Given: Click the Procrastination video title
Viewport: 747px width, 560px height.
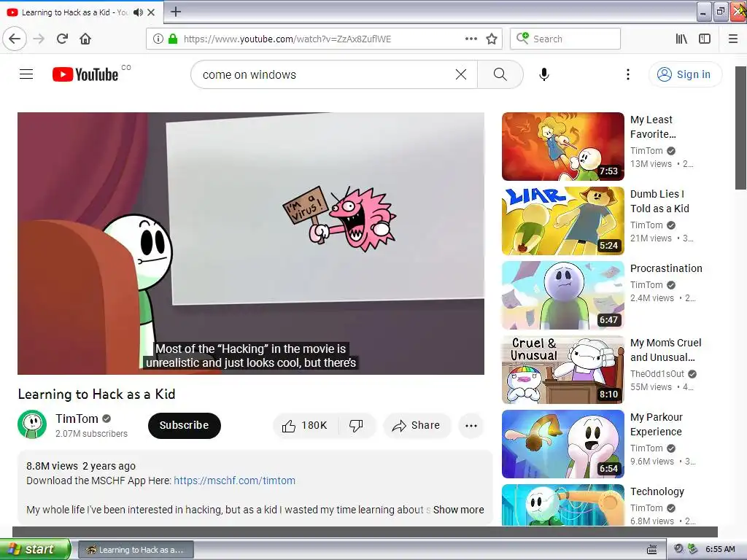Looking at the screenshot, I should 666,268.
